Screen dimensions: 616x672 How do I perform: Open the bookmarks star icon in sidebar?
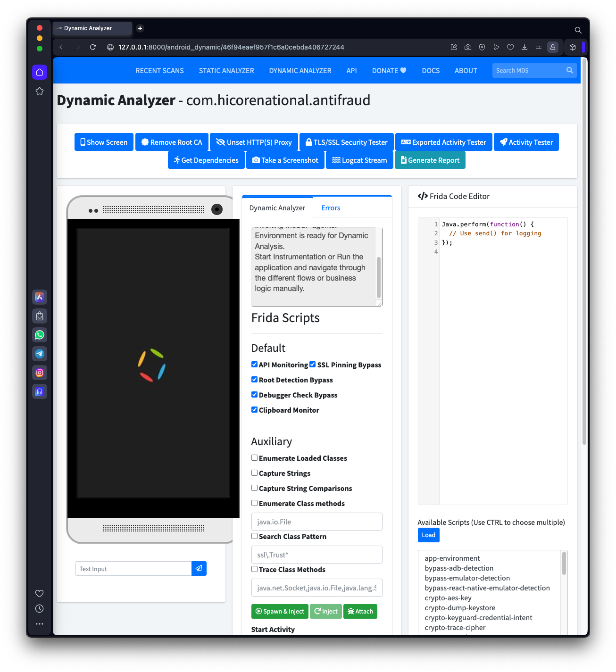(40, 91)
